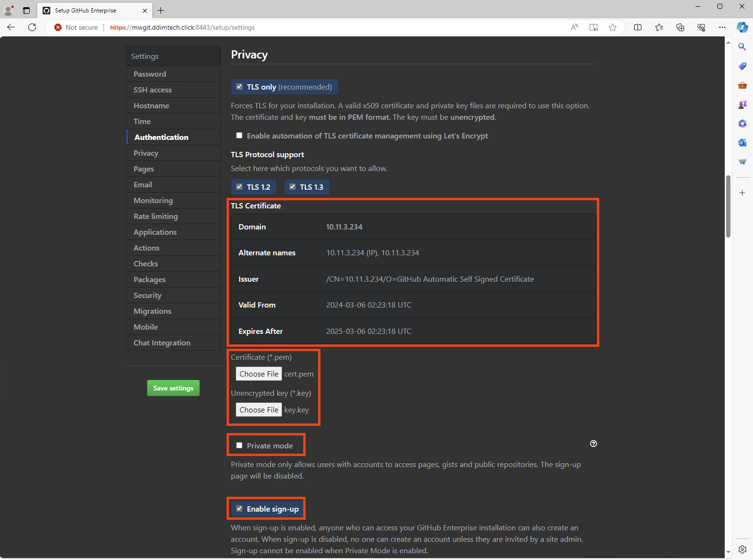Click the scrollbar up arrow
This screenshot has height=560, width=753.
pyautogui.click(x=728, y=43)
